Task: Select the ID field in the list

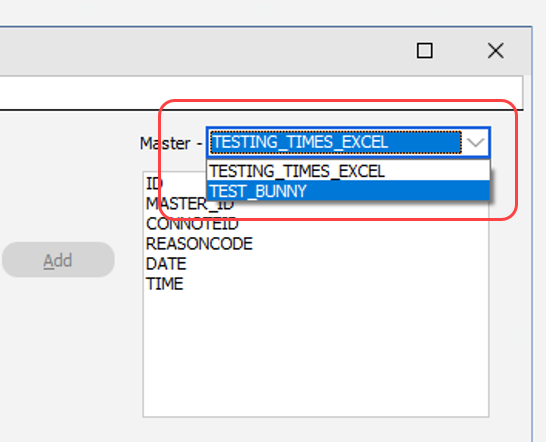Action: (x=155, y=184)
